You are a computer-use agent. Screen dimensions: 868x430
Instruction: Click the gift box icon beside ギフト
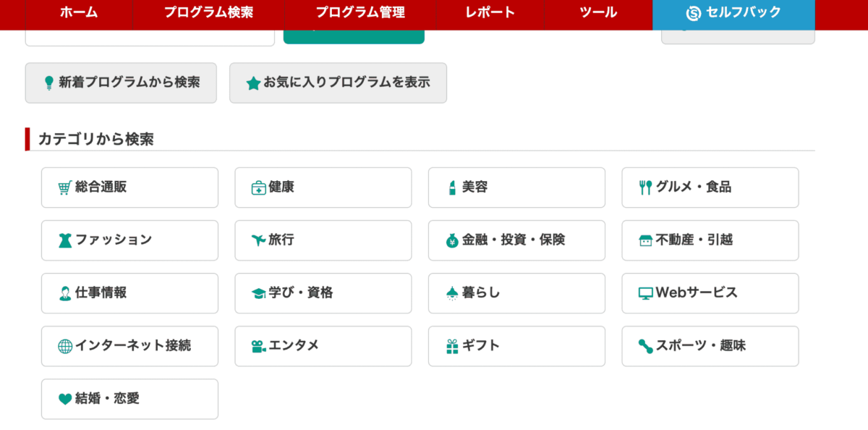[x=452, y=346]
